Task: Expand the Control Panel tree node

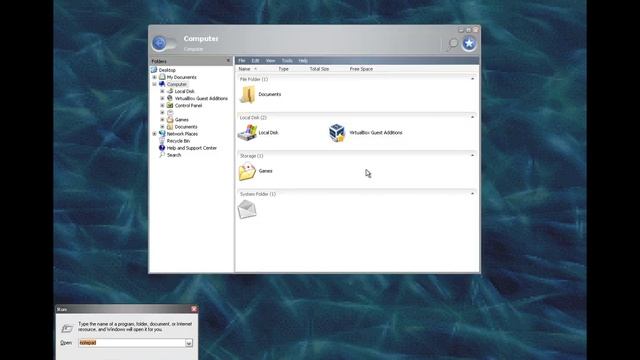Action: coord(162,105)
